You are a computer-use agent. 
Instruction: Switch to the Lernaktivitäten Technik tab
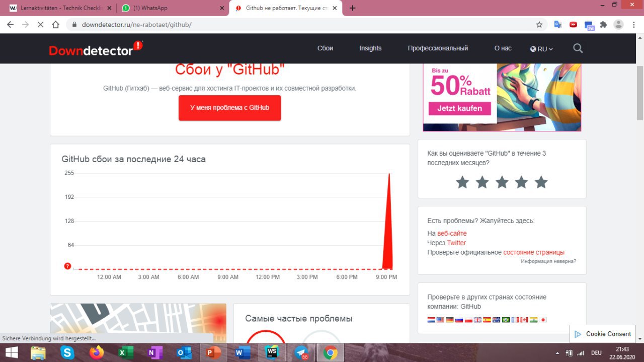[60, 8]
